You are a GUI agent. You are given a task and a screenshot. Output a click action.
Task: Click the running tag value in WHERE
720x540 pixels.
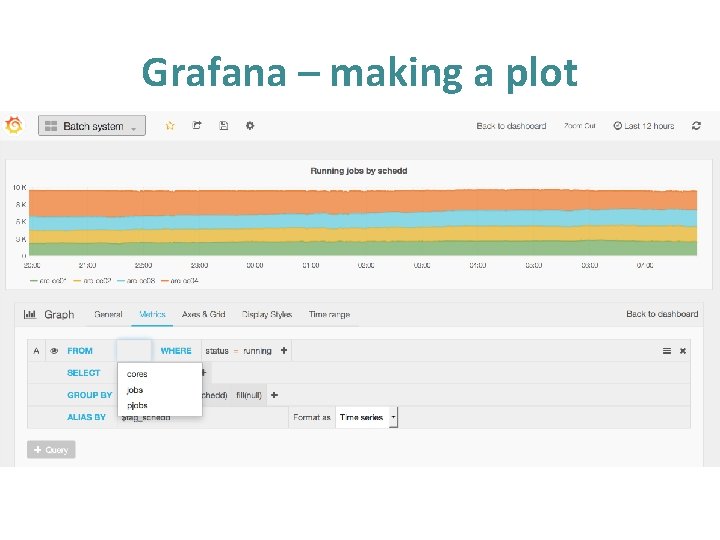(257, 351)
